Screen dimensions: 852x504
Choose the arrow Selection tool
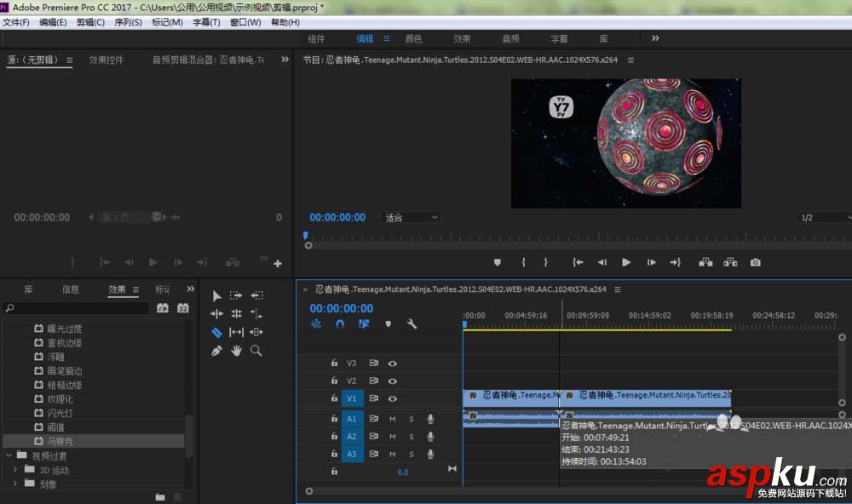pyautogui.click(x=216, y=295)
